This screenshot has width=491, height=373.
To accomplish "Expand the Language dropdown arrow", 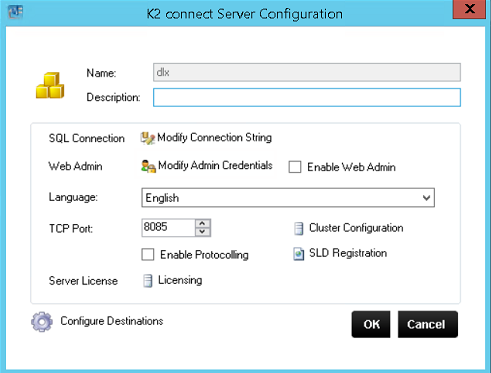I will click(x=426, y=198).
